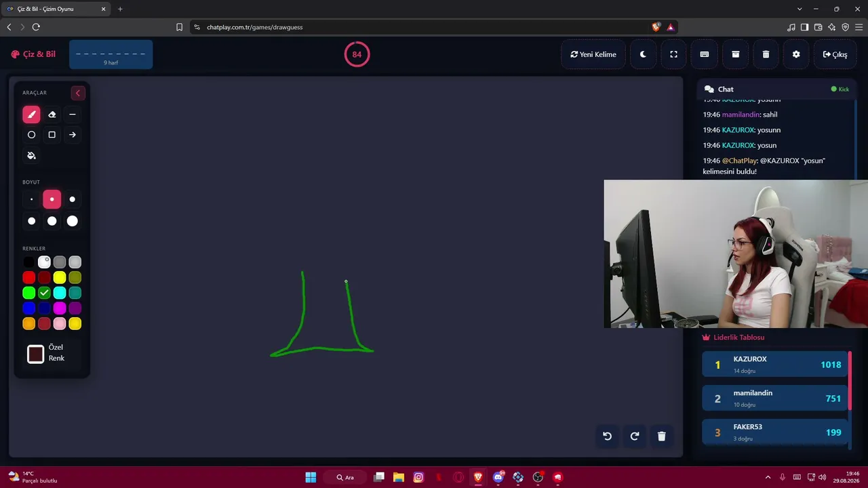The width and height of the screenshot is (868, 488).
Task: Open the Leo AI sparkle icon
Action: click(x=831, y=27)
